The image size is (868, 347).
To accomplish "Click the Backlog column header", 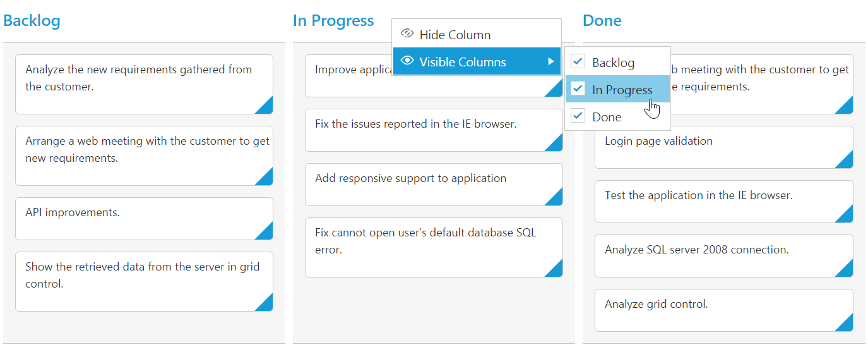I will pos(32,21).
